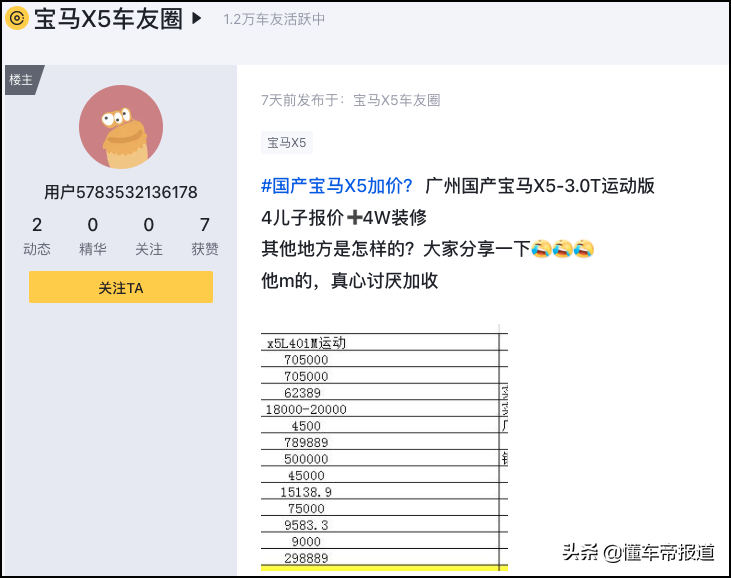Select table cell 18000-20000
This screenshot has width=731, height=578.
(x=380, y=409)
